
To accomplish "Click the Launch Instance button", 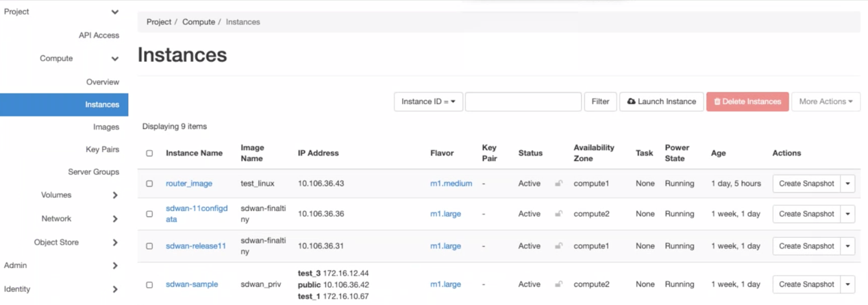I will [662, 101].
